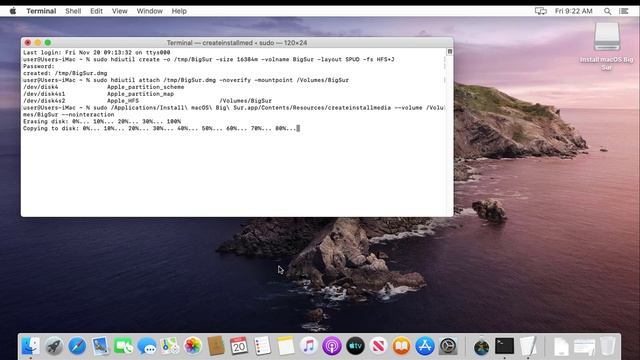Open Notification Center from menu bar
The width and height of the screenshot is (640, 360).
tap(624, 11)
